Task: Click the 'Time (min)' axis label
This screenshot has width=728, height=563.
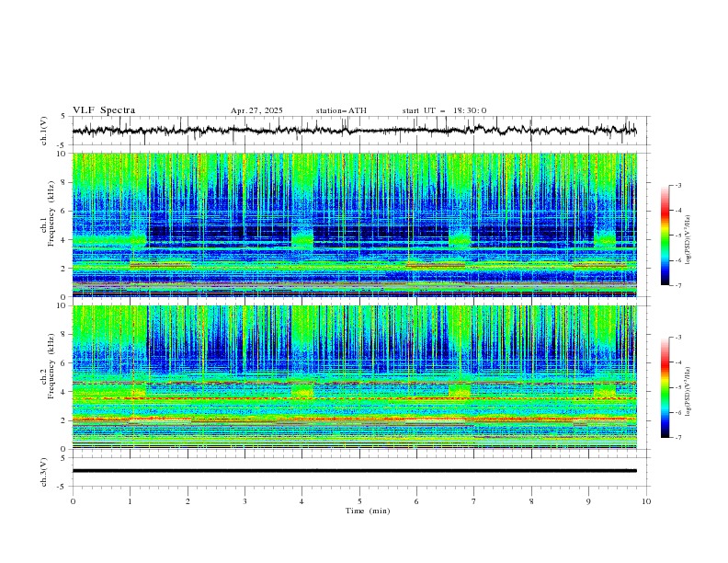Action: click(x=368, y=511)
